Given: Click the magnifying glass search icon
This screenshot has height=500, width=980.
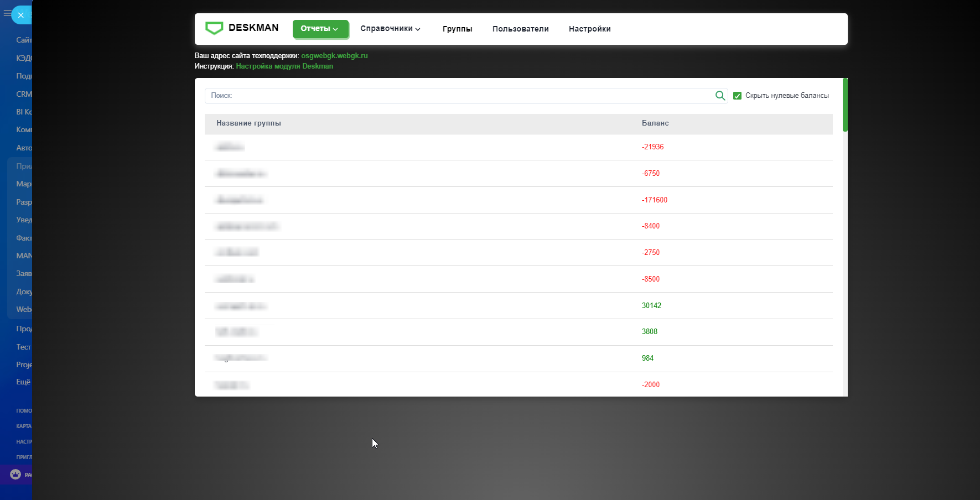Looking at the screenshot, I should coord(720,96).
